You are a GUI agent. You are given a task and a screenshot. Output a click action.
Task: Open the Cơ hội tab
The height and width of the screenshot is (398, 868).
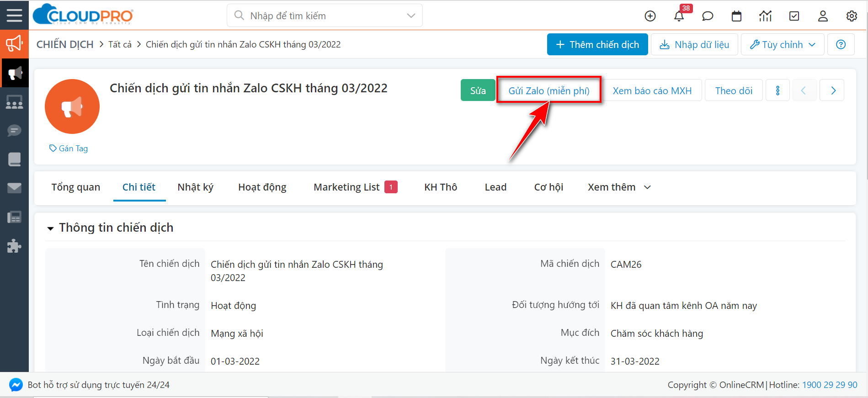tap(548, 187)
